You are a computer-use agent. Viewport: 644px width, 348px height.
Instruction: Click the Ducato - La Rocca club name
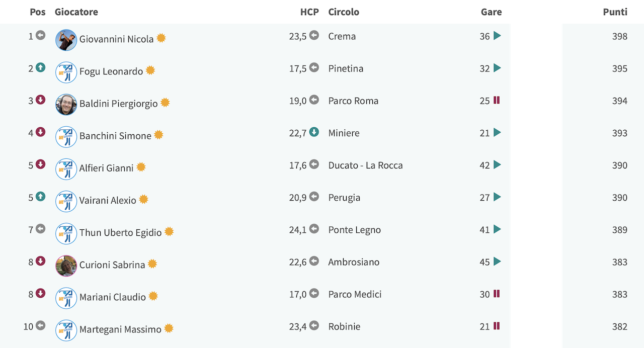tap(365, 165)
